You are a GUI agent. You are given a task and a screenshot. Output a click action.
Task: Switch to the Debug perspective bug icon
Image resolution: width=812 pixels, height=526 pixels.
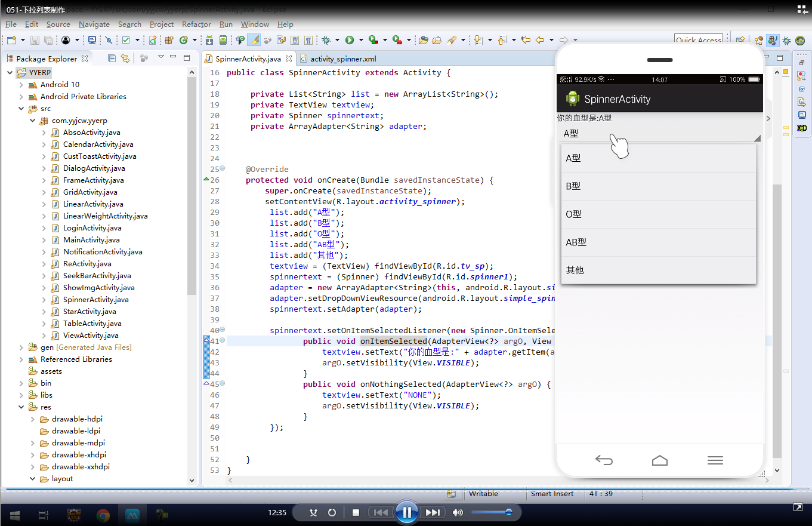pos(786,40)
